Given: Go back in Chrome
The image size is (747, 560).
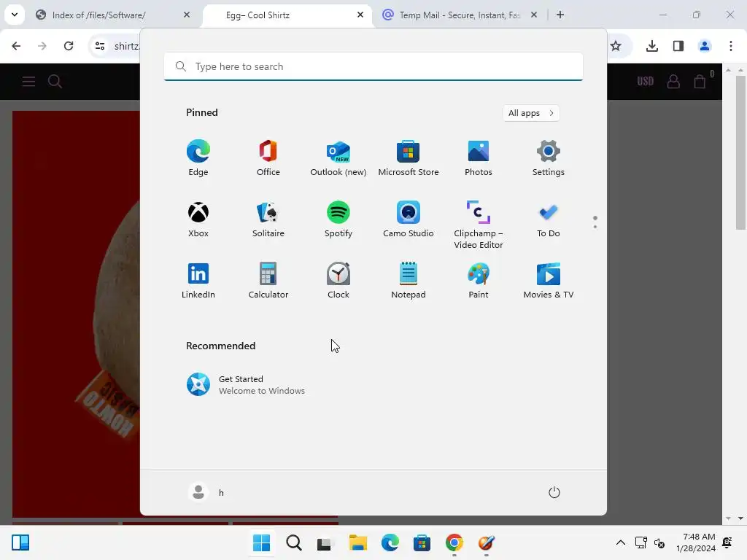Looking at the screenshot, I should [x=16, y=46].
